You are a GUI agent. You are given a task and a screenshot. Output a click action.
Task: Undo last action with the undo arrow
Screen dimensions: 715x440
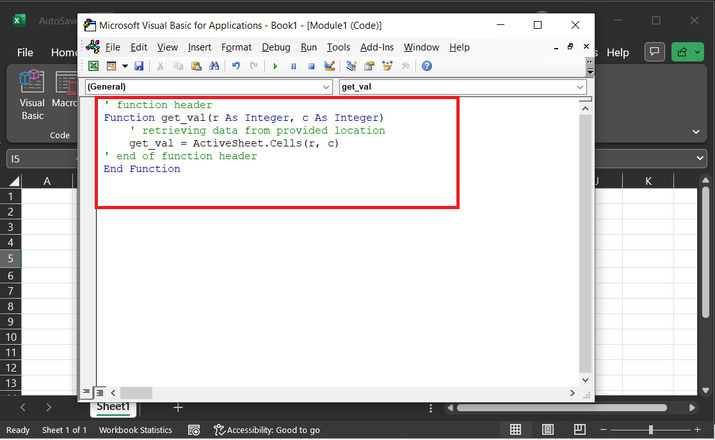236,66
